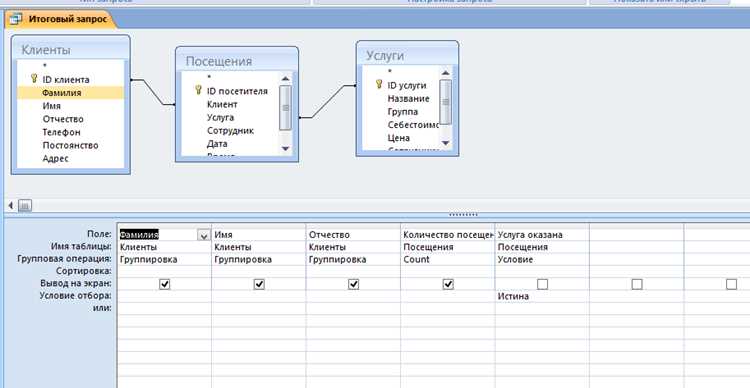The width and height of the screenshot is (750, 388).
Task: Click Посещения table name under Услуга оказана
Action: point(542,247)
